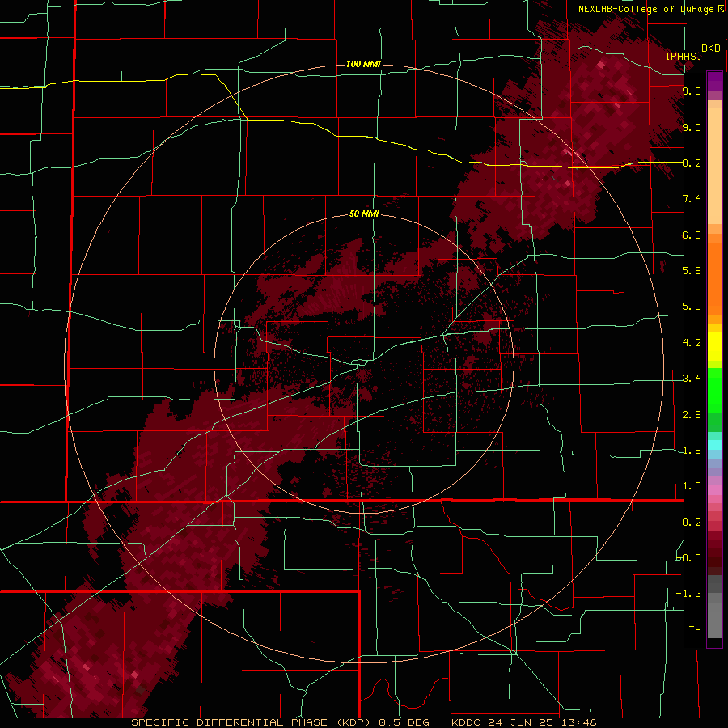Click the 4.2 value on color scale
Image resolution: width=728 pixels, height=728 pixels.
click(x=692, y=343)
